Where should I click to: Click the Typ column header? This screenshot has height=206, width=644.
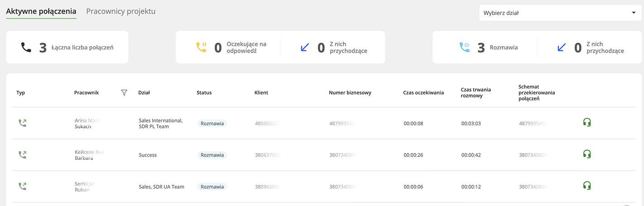coord(21,93)
